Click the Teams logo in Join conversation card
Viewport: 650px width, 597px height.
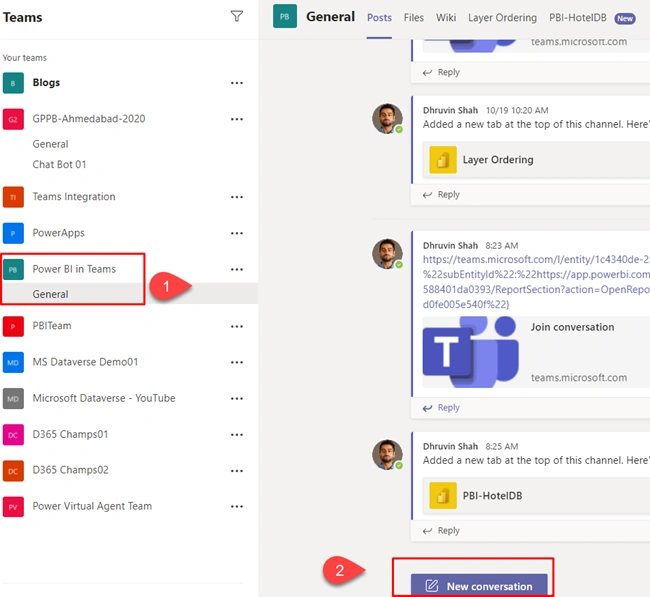click(471, 352)
